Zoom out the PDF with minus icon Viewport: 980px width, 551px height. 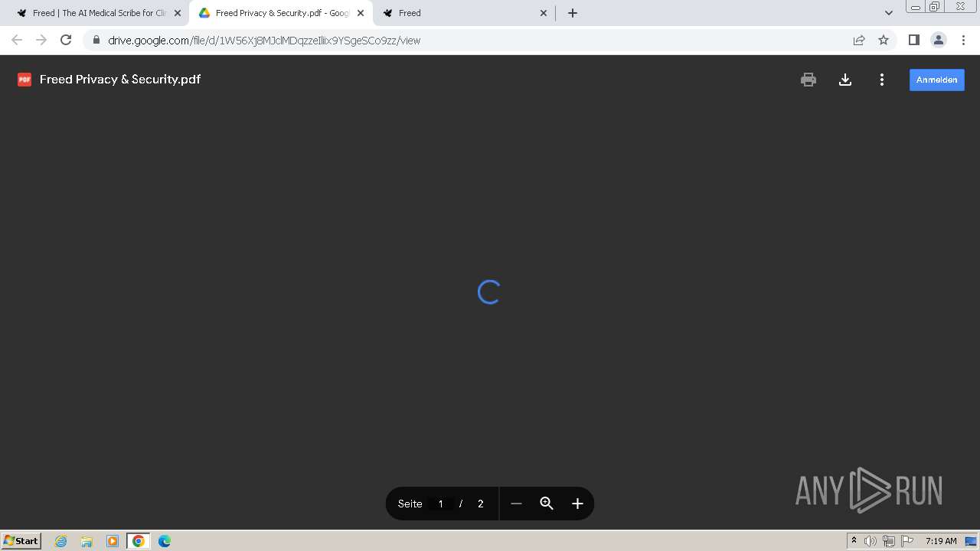[x=516, y=504]
